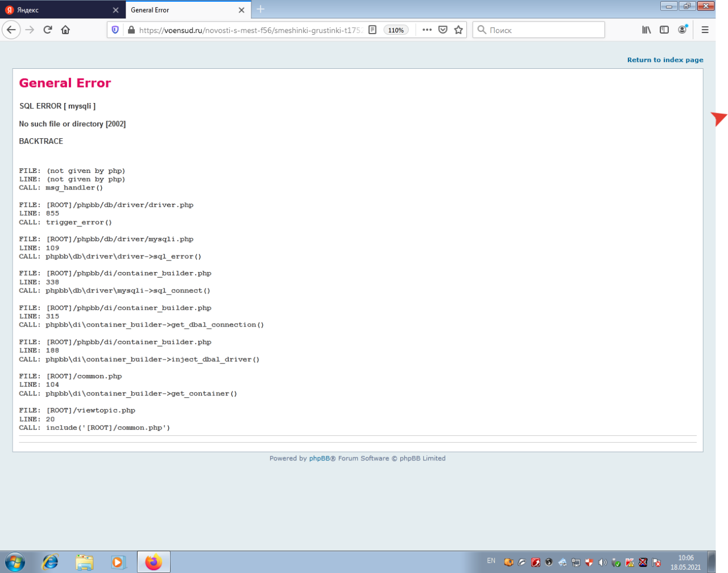Bookmark this page with the star
728x573 pixels.
click(x=458, y=30)
